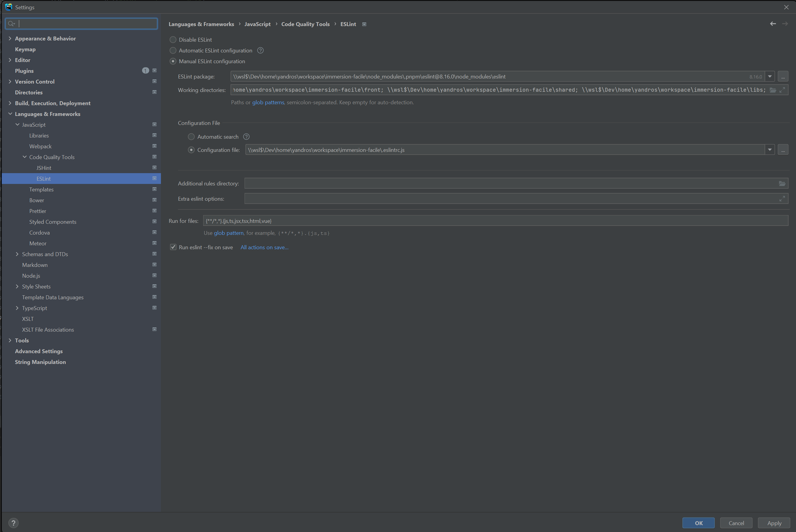796x532 pixels.
Task: Click help icon next to Automatic ESLint configuration
Action: [260, 51]
